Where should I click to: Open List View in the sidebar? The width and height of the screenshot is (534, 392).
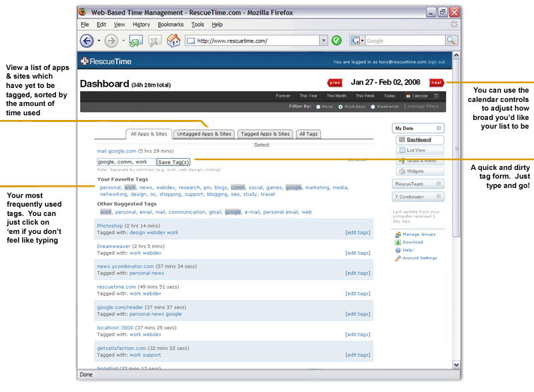(420, 150)
